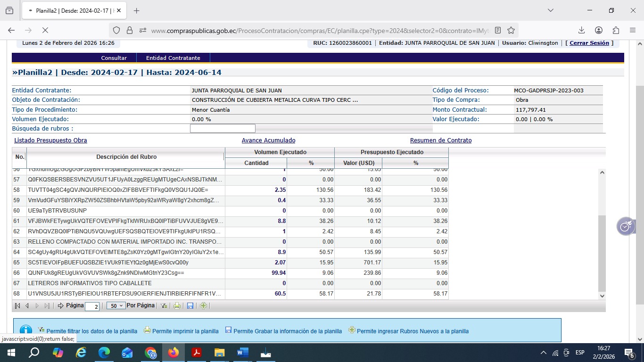This screenshot has width=644, height=362.
Task: Go to first page of the table
Action: (x=17, y=306)
